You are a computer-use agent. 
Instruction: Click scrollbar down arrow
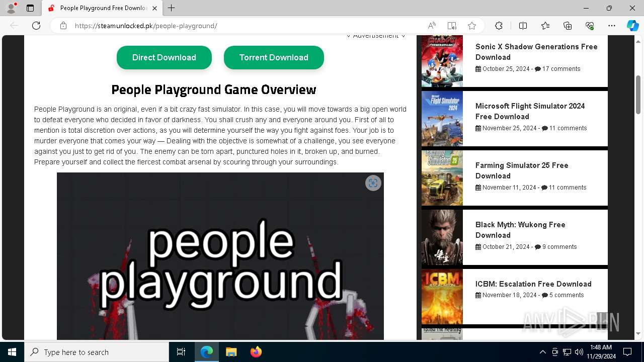[638, 334]
